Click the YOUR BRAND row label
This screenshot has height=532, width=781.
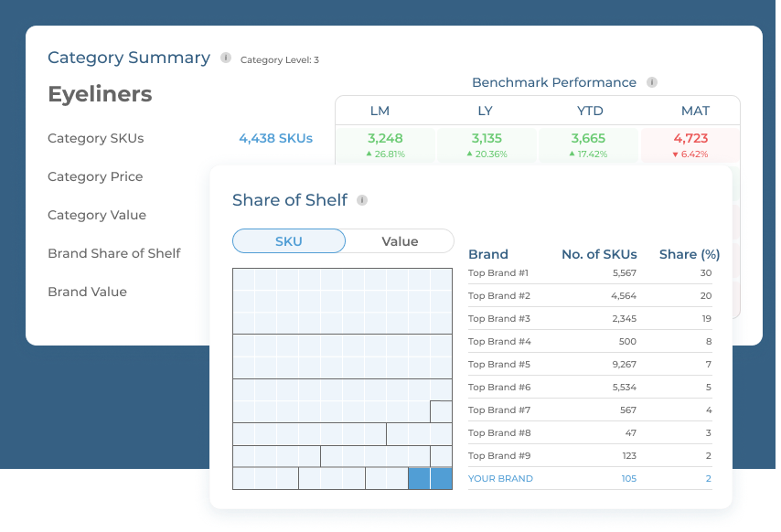(500, 478)
